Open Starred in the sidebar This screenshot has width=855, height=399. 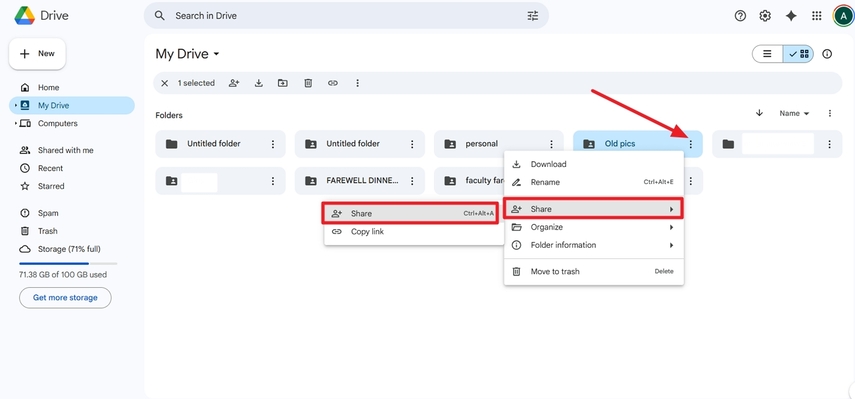click(71, 186)
